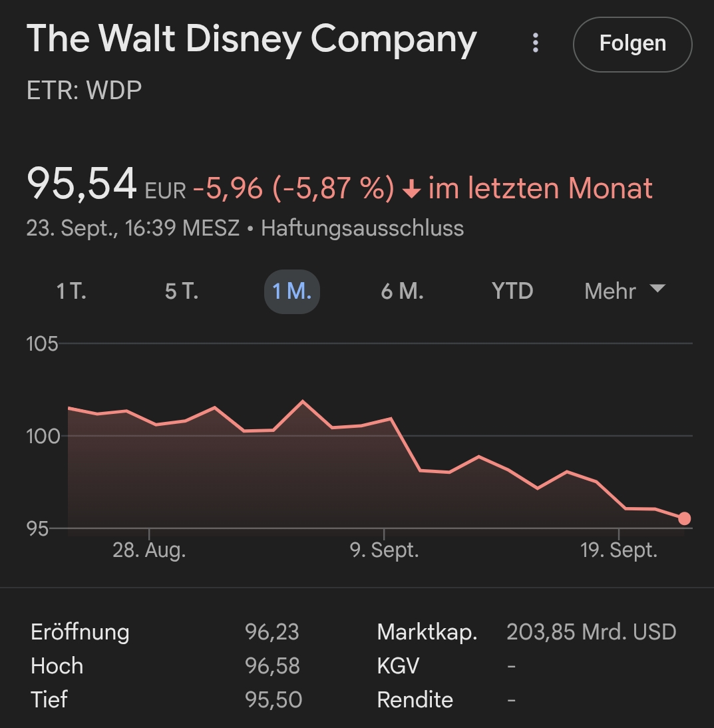The width and height of the screenshot is (714, 728).
Task: Switch chart to YTD range
Action: [x=512, y=291]
